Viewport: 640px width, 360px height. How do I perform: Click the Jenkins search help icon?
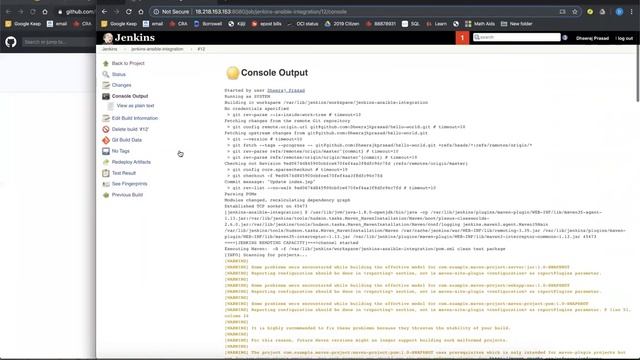(565, 38)
